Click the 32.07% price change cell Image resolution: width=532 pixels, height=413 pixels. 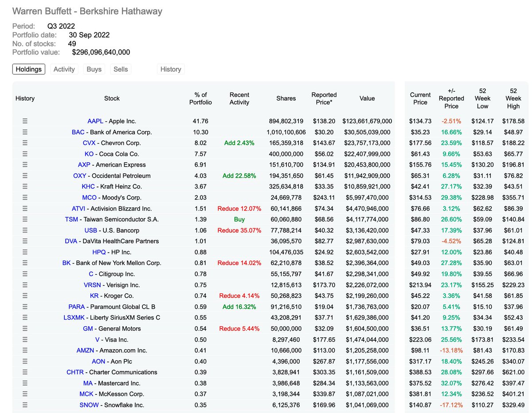click(451, 383)
